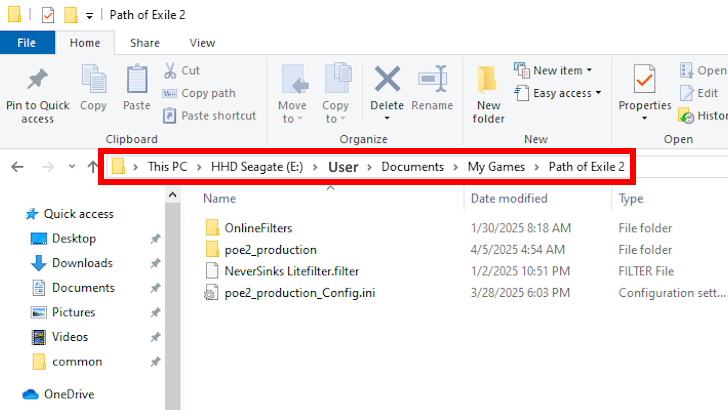Click the Cut scissors button
This screenshot has height=410, width=728.
[x=182, y=71]
